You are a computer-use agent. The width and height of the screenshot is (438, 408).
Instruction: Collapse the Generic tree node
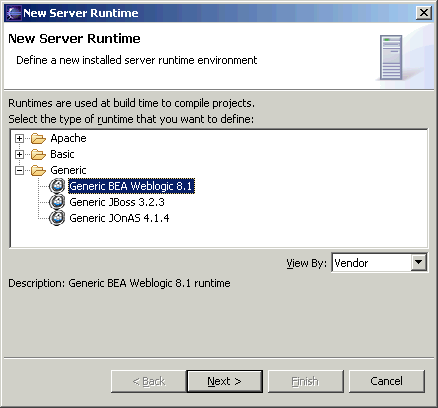tap(19, 171)
